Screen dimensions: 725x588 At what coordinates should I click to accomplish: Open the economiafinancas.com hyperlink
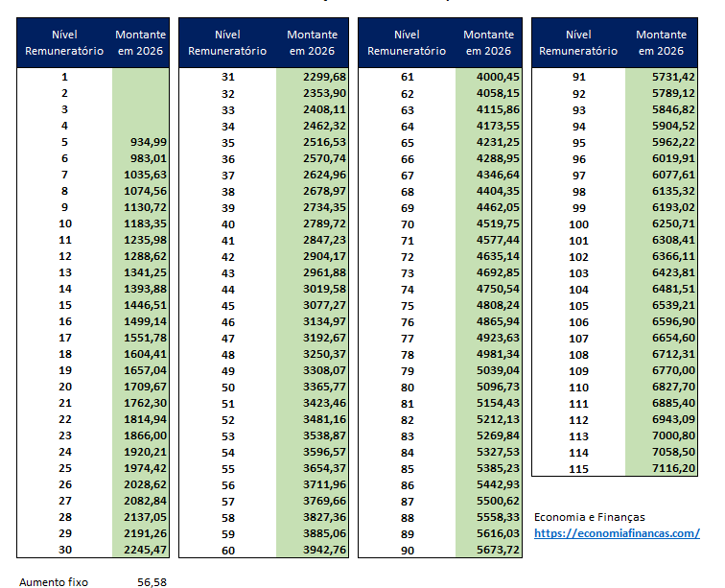click(x=617, y=533)
